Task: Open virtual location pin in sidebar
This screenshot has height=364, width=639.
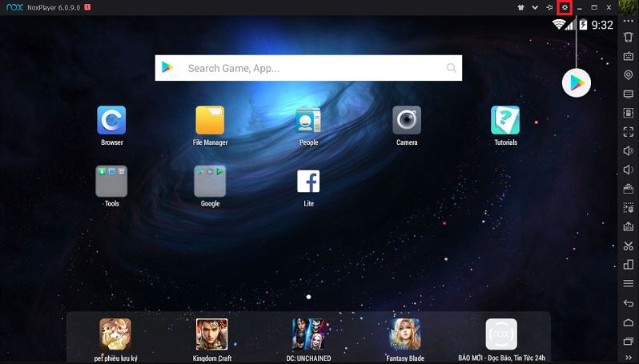Action: click(x=629, y=74)
